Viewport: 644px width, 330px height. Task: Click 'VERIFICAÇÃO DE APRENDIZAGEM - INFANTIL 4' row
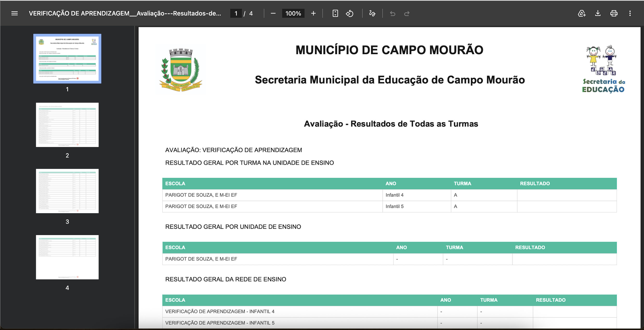coord(389,311)
